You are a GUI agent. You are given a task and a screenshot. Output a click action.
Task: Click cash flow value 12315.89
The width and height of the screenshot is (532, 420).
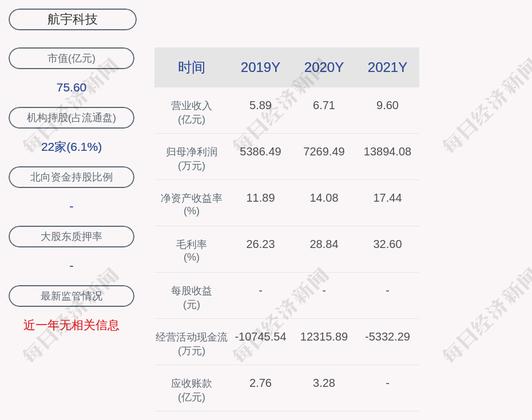[324, 337]
